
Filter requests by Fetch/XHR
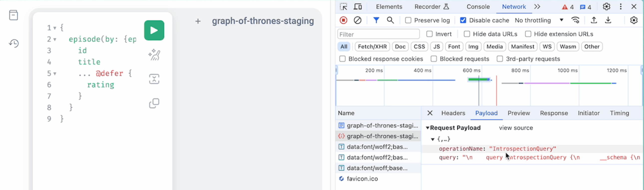point(372,47)
